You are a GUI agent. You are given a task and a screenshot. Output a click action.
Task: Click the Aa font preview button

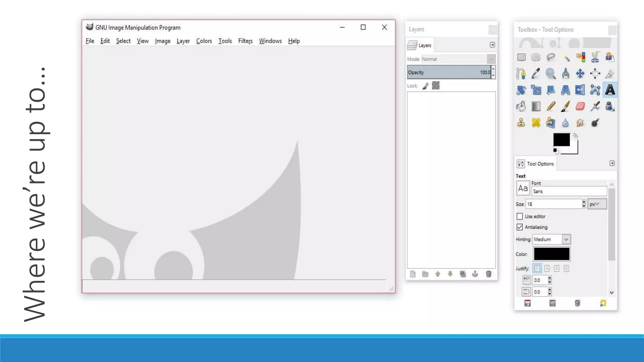pos(523,189)
